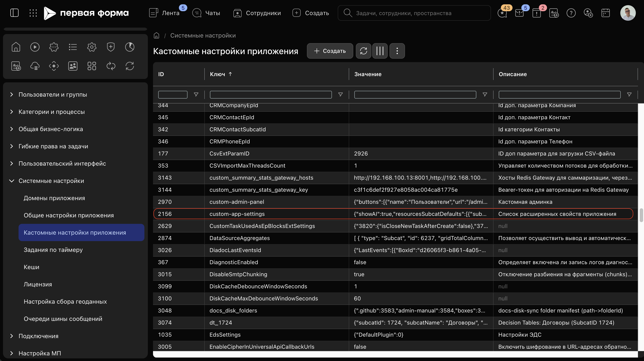
Task: Open the calendar icon in top bar
Action: (605, 13)
